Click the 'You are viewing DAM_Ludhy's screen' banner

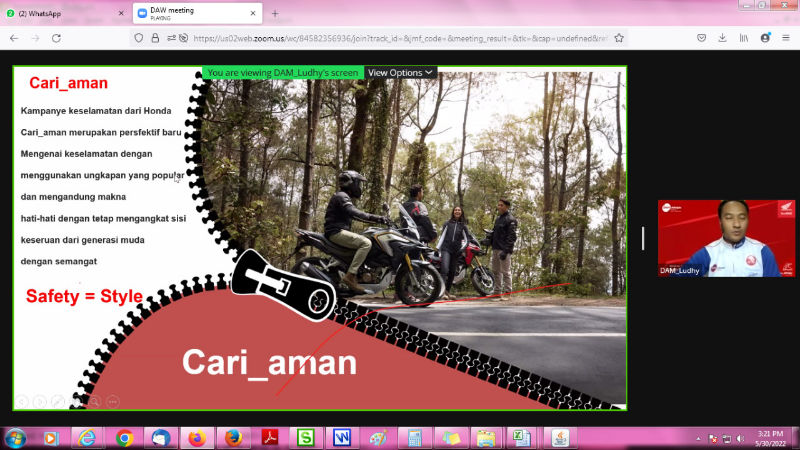(x=283, y=73)
